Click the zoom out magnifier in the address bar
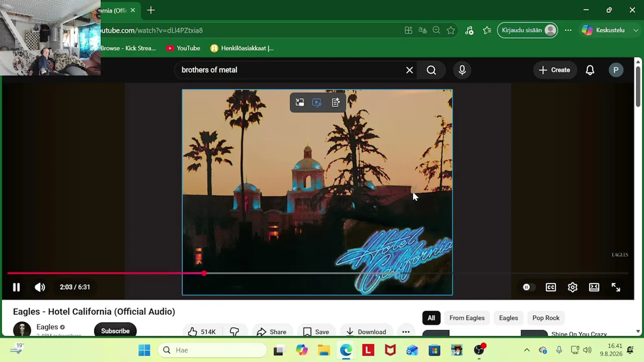Viewport: 644px width, 362px height. pyautogui.click(x=437, y=30)
